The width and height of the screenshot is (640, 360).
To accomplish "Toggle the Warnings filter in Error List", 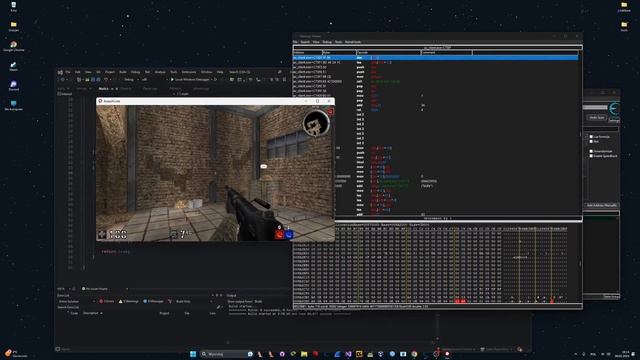I will [x=129, y=301].
